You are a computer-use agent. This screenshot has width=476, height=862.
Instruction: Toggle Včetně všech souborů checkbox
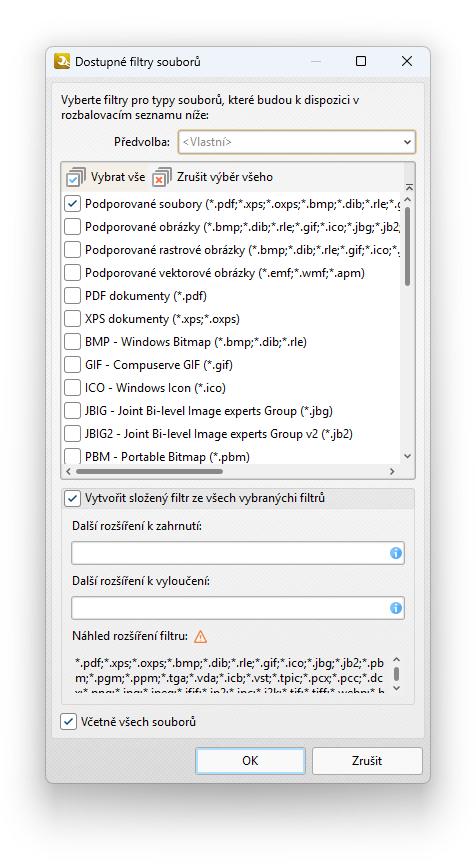pos(68,721)
